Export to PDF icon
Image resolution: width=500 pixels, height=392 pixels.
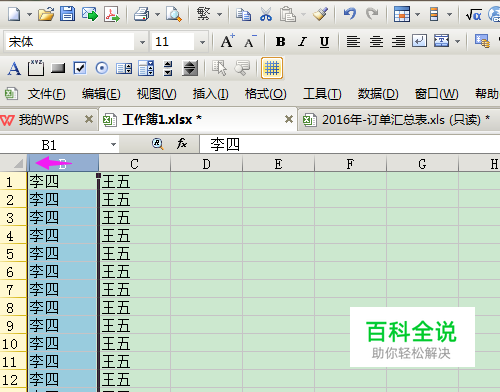click(112, 14)
